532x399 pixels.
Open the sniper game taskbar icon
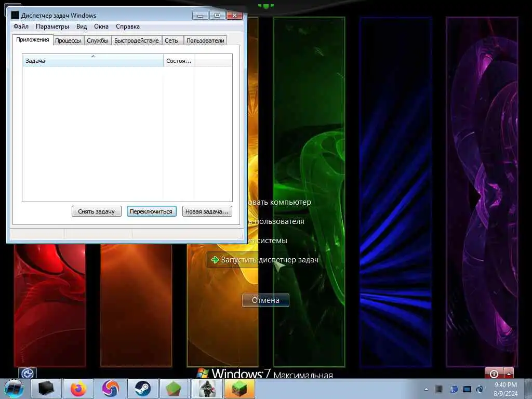pyautogui.click(x=207, y=389)
